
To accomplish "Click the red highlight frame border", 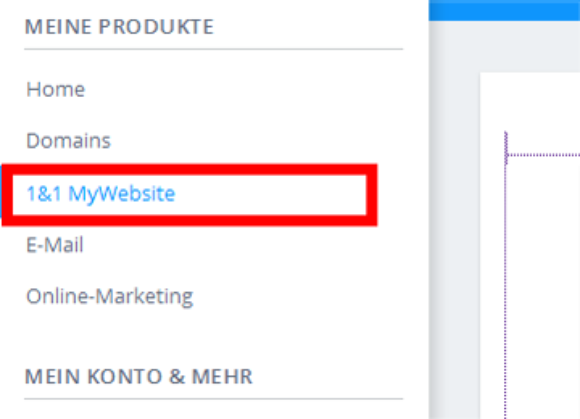I will click(x=189, y=220).
